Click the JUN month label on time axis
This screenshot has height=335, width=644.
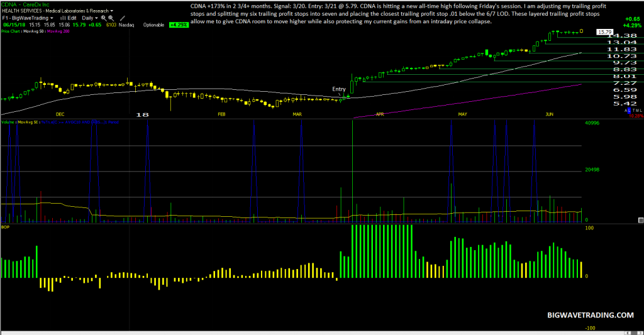(x=549, y=114)
